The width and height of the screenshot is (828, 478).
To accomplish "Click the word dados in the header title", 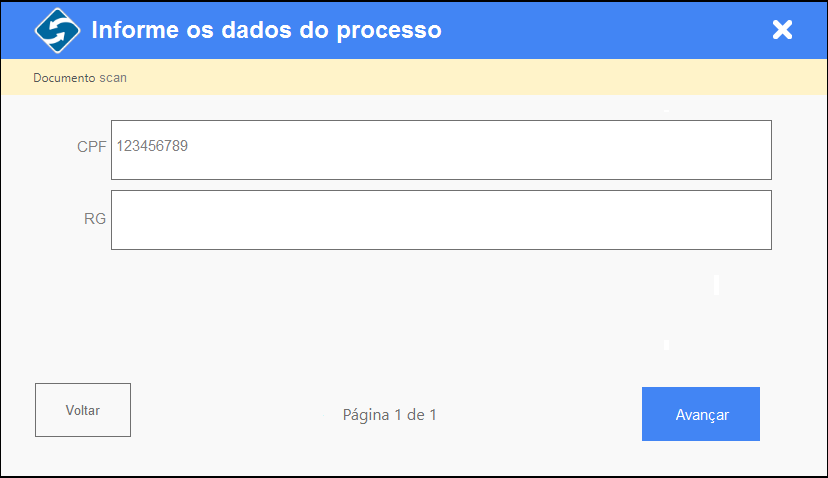I will [x=256, y=30].
